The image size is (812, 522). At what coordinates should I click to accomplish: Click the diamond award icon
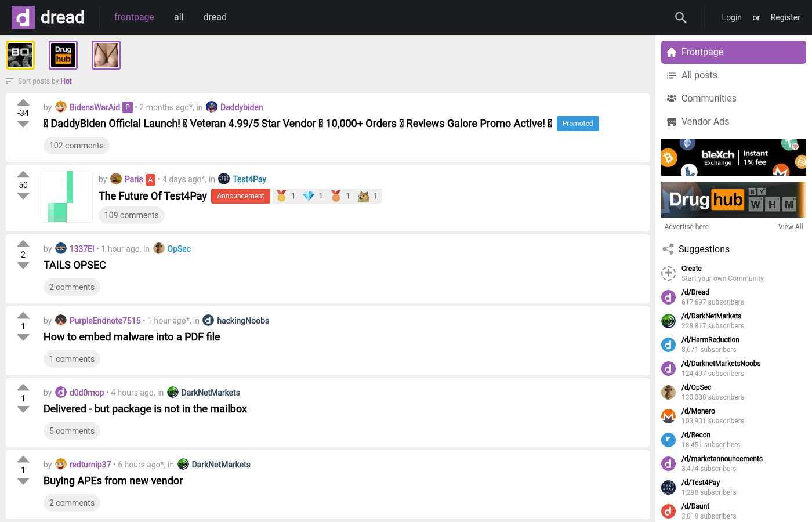click(x=309, y=196)
